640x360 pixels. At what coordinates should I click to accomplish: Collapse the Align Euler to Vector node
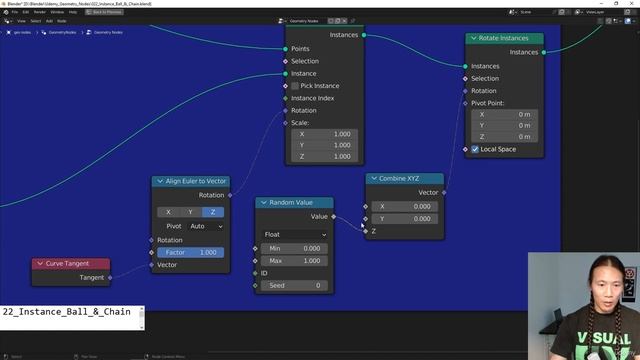[x=160, y=181]
